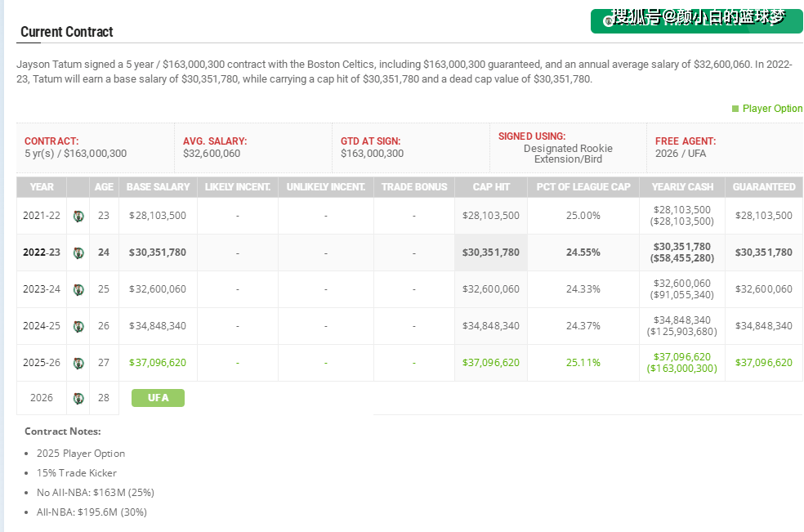Viewport: 804px width, 532px height.
Task: Select the UNLIKELY INCENT. column header
Action: [326, 187]
